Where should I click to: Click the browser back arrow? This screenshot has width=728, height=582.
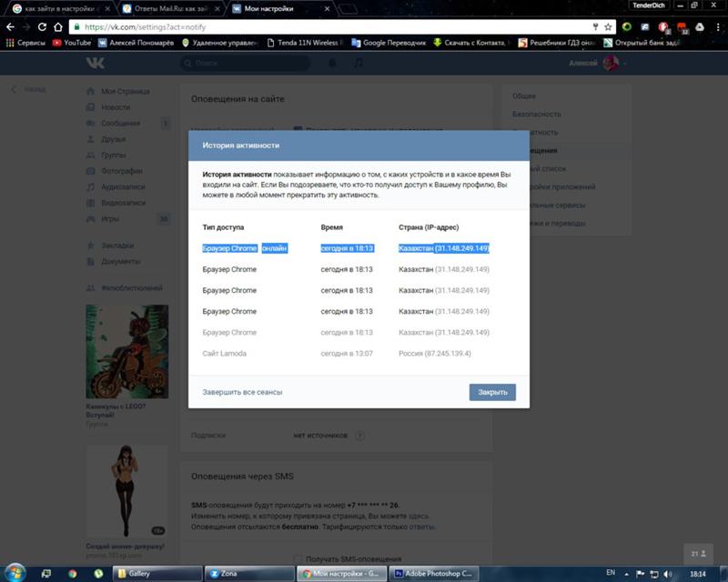pyautogui.click(x=10, y=27)
